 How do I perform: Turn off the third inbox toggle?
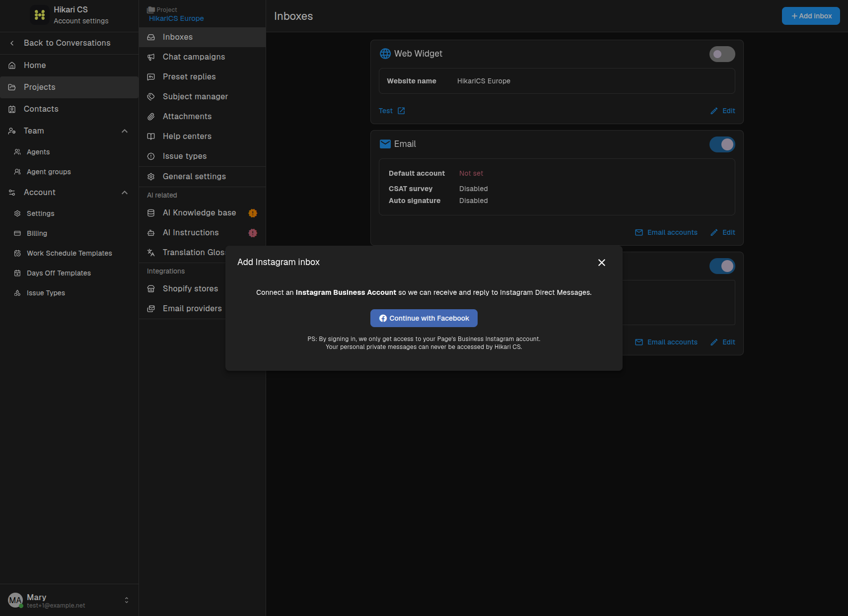tap(722, 266)
